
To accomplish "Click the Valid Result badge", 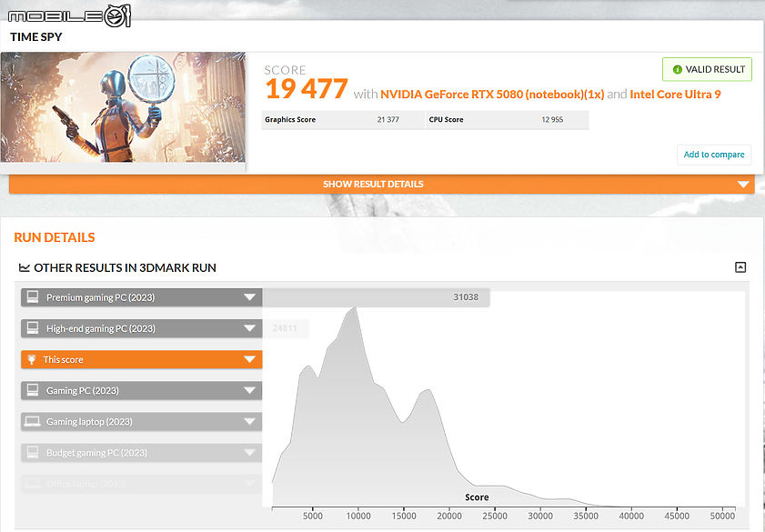I will pos(707,69).
